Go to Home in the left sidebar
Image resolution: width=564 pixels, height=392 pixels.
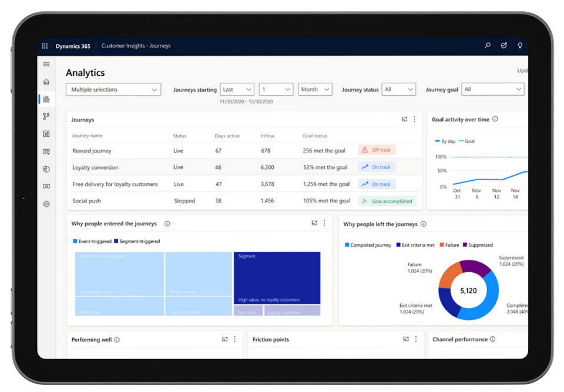click(x=46, y=82)
